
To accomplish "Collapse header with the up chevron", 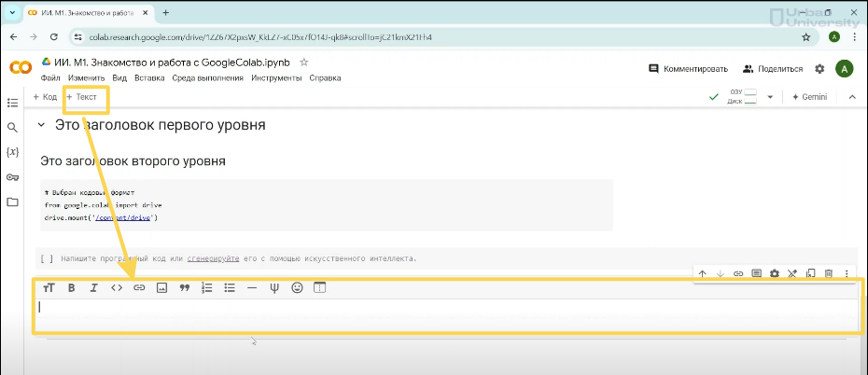I will [851, 97].
